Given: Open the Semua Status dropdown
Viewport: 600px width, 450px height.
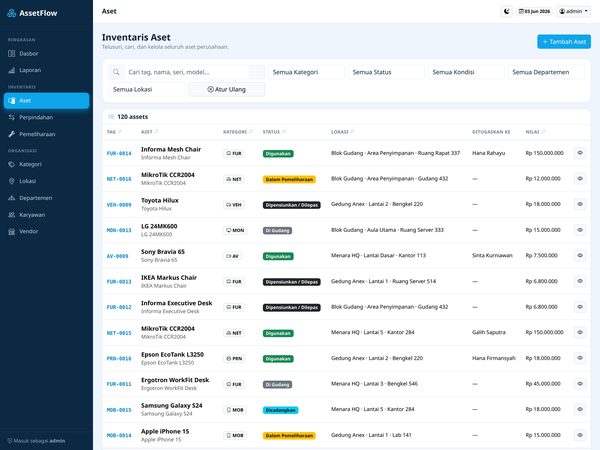Looking at the screenshot, I should (386, 72).
